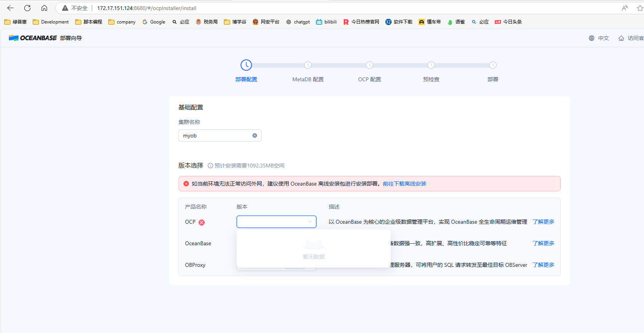Viewport: 644px width, 333px height.
Task: Clear the cluster name field
Action: [255, 136]
